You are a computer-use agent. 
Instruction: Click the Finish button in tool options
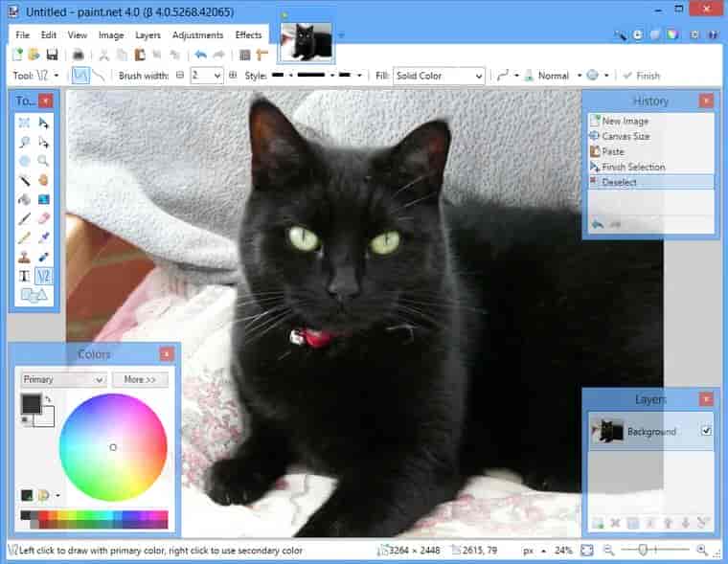642,76
